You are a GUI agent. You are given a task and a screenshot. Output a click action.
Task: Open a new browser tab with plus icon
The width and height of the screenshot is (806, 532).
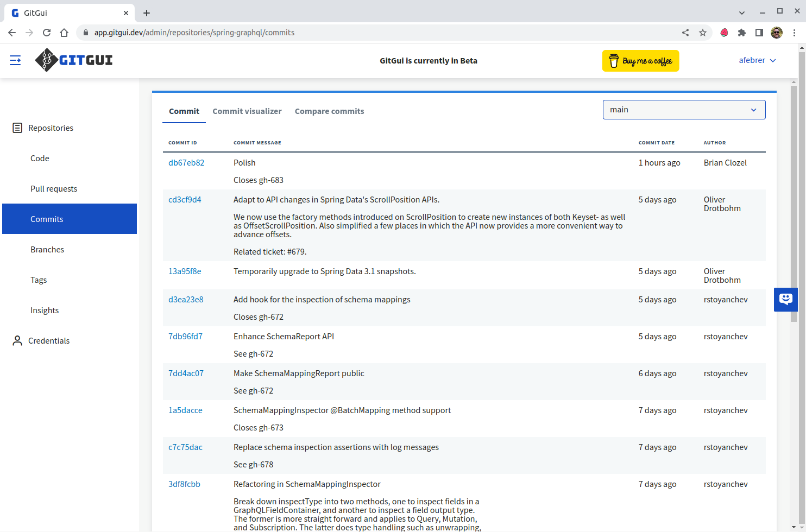coord(147,13)
